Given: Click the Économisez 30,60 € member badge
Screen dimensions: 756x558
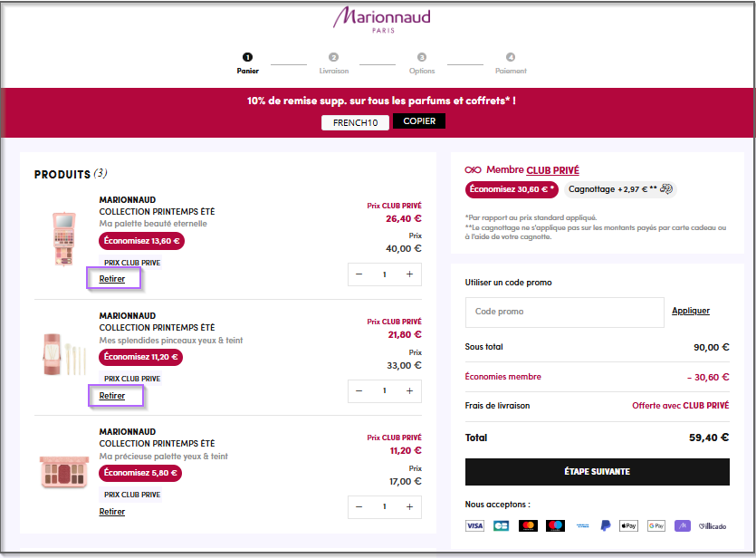Looking at the screenshot, I should coord(512,189).
